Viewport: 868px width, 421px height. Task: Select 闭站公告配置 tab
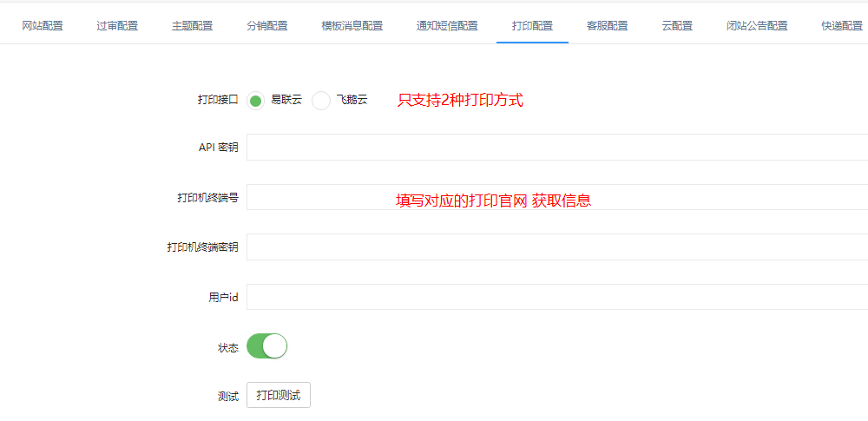tap(757, 25)
